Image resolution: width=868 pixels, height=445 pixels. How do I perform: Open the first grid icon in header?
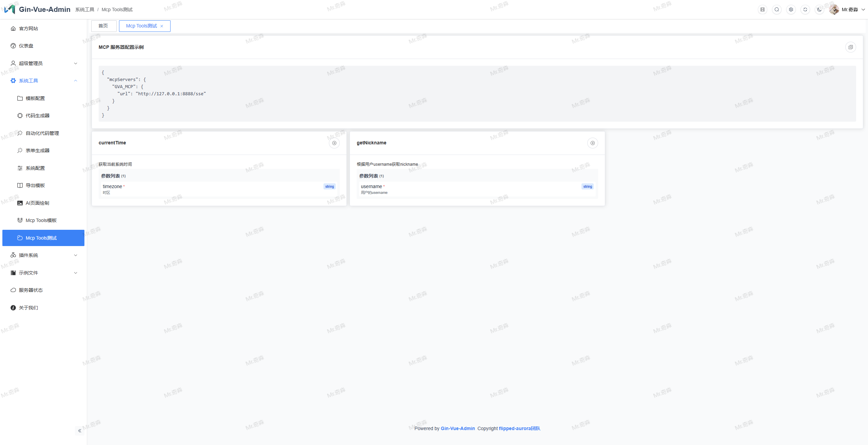pyautogui.click(x=763, y=9)
